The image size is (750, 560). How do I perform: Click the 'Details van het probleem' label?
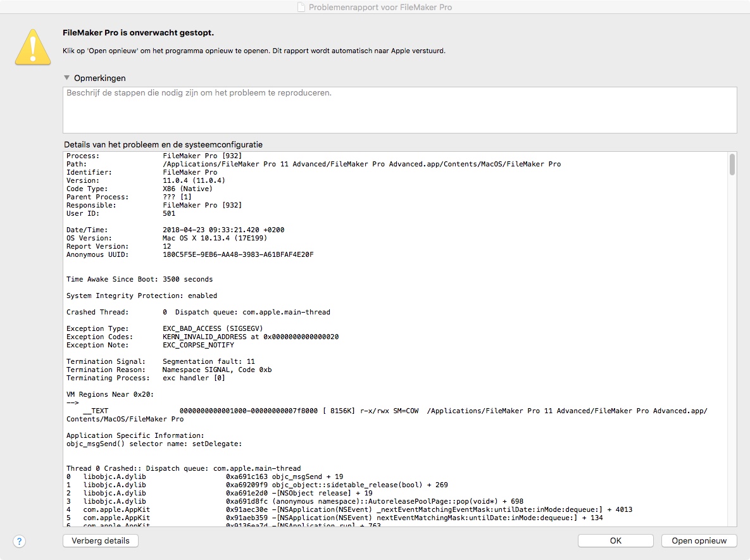point(163,144)
